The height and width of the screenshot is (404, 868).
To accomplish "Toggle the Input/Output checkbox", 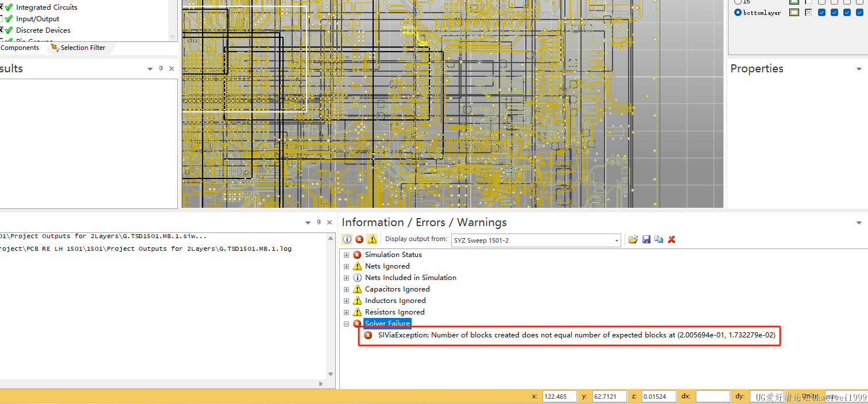I will [x=1, y=19].
